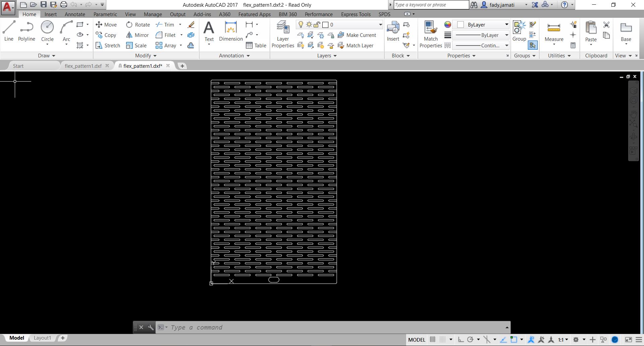Viewport: 644px width, 346px height.
Task: Switch to the Annotate ribbon tab
Action: coord(75,14)
